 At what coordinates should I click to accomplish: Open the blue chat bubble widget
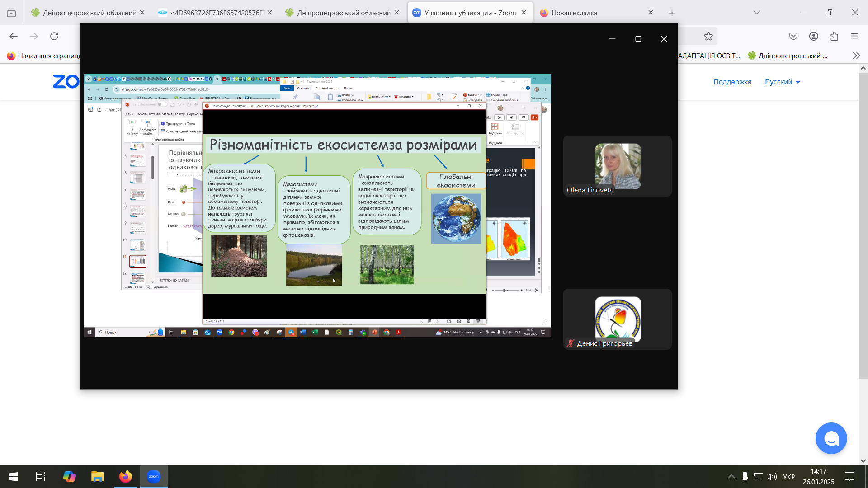coord(831,438)
